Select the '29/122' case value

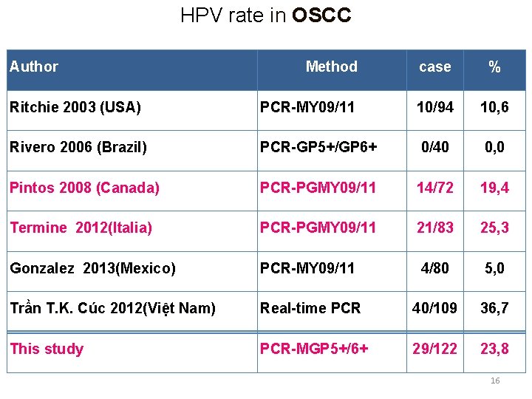tap(434, 349)
